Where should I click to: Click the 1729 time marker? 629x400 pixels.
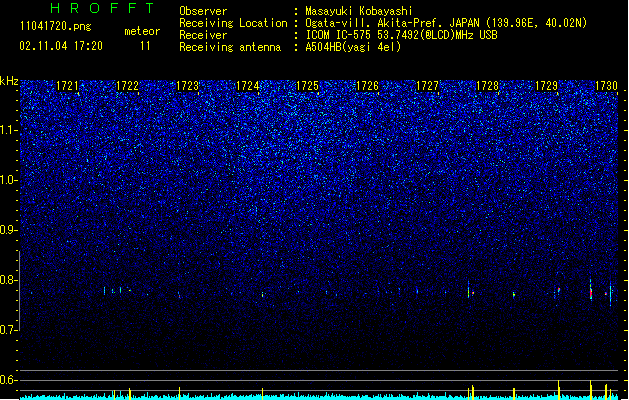(547, 85)
